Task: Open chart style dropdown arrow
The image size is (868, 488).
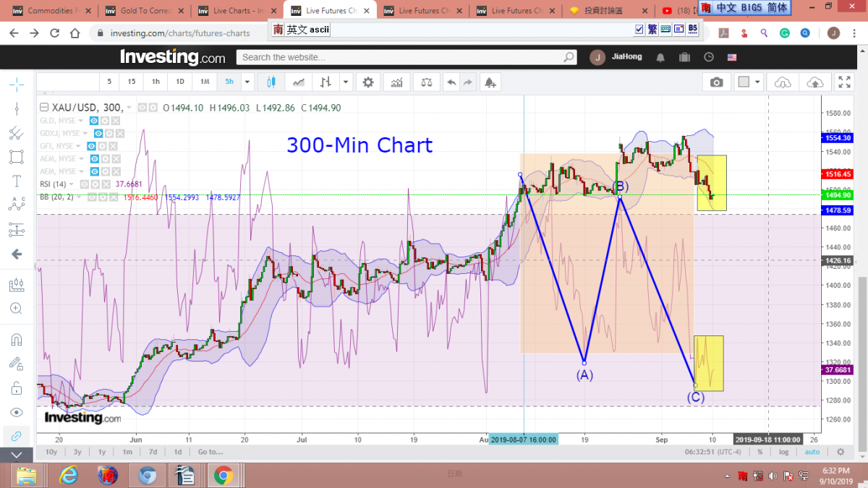Action: click(x=346, y=82)
